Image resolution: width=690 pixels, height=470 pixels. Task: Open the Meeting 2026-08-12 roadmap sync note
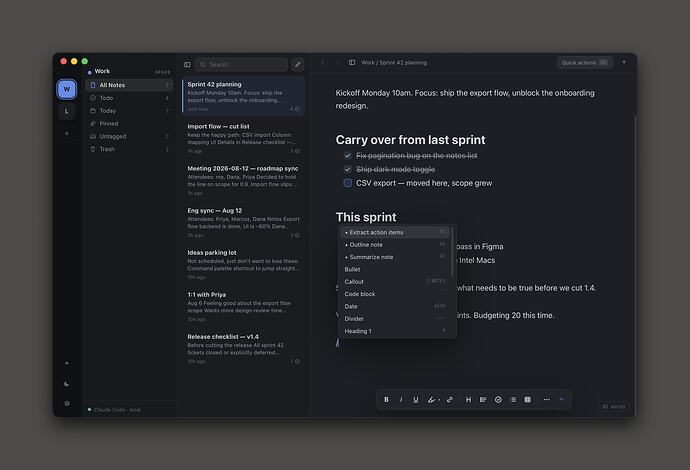pos(243,180)
